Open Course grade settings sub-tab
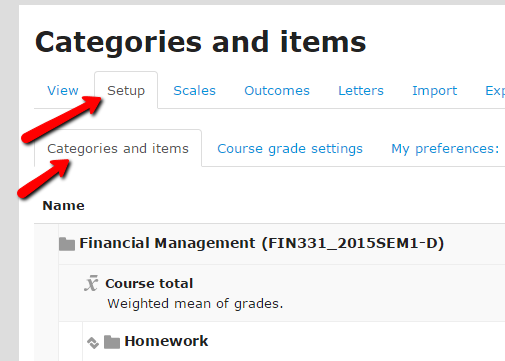This screenshot has height=361, width=505. point(290,149)
